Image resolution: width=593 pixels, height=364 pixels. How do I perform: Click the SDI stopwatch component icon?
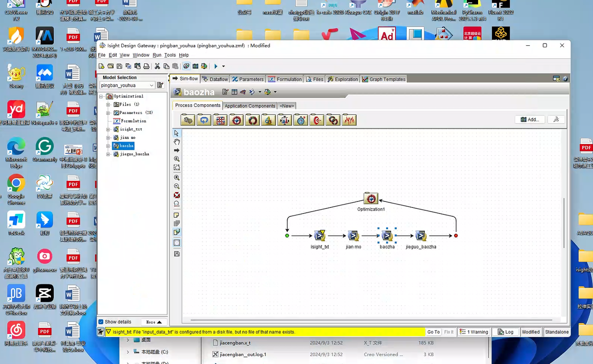click(301, 120)
